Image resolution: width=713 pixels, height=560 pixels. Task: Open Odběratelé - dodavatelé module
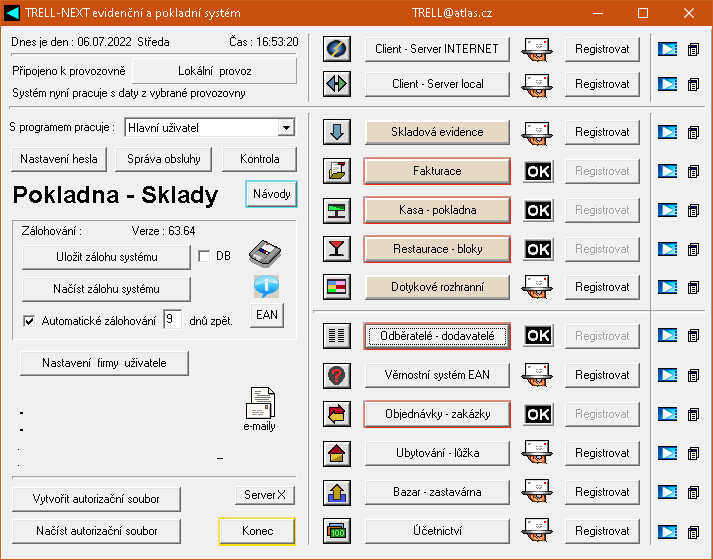(x=437, y=336)
